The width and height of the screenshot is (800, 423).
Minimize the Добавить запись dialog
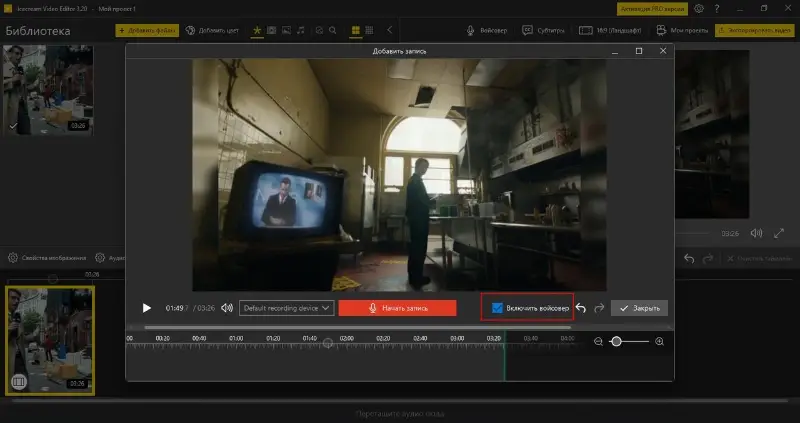click(615, 52)
